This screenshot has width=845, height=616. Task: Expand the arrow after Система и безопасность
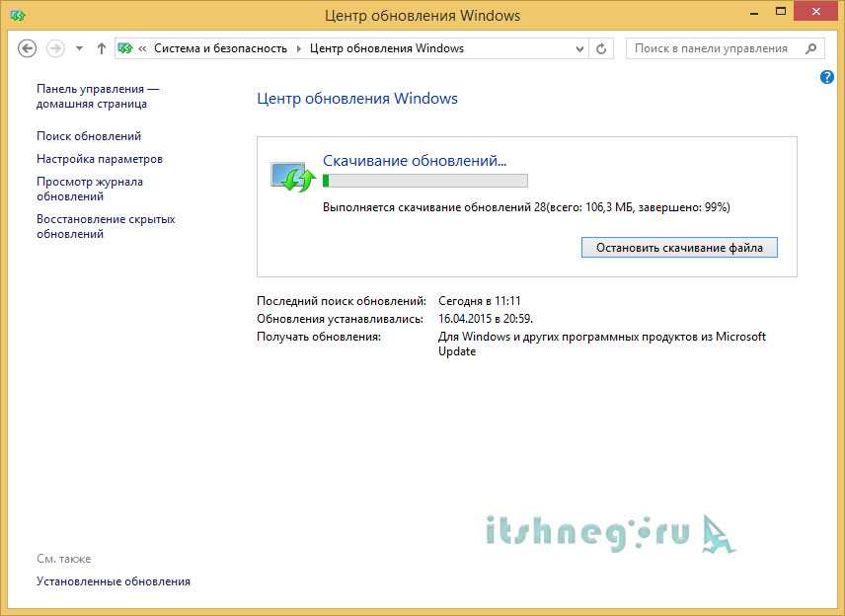[298, 48]
